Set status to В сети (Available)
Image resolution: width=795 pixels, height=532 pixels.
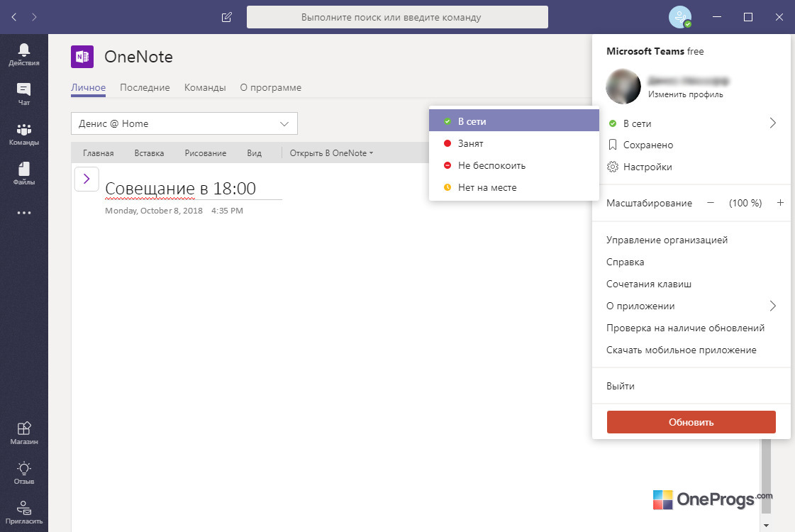point(514,121)
